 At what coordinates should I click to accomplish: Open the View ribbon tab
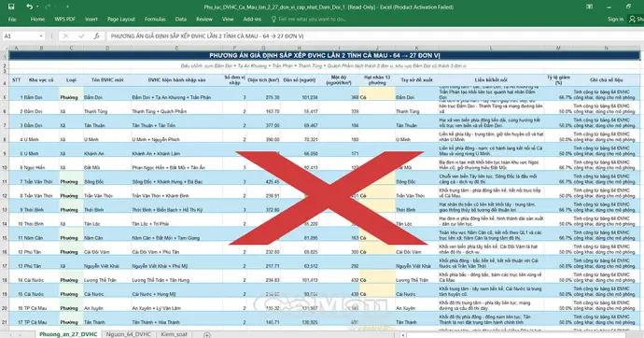point(228,19)
